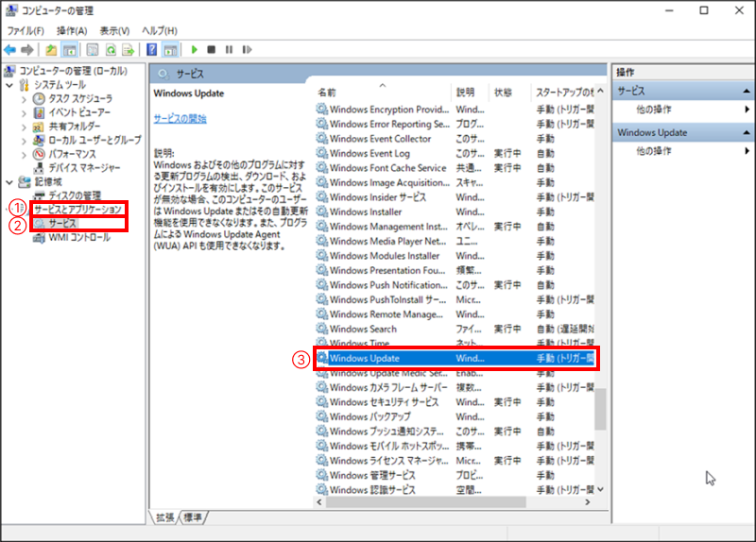Sort by スタートアップの種類 column header

(563, 93)
